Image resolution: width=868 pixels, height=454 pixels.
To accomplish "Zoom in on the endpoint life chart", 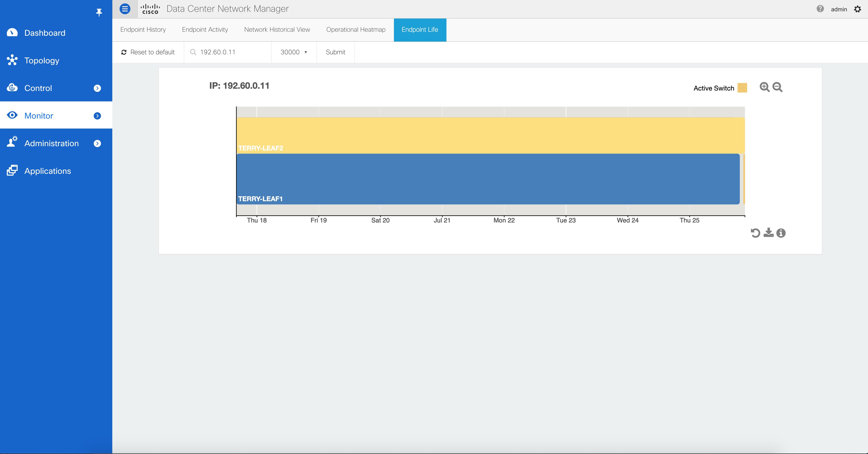I will coord(765,87).
